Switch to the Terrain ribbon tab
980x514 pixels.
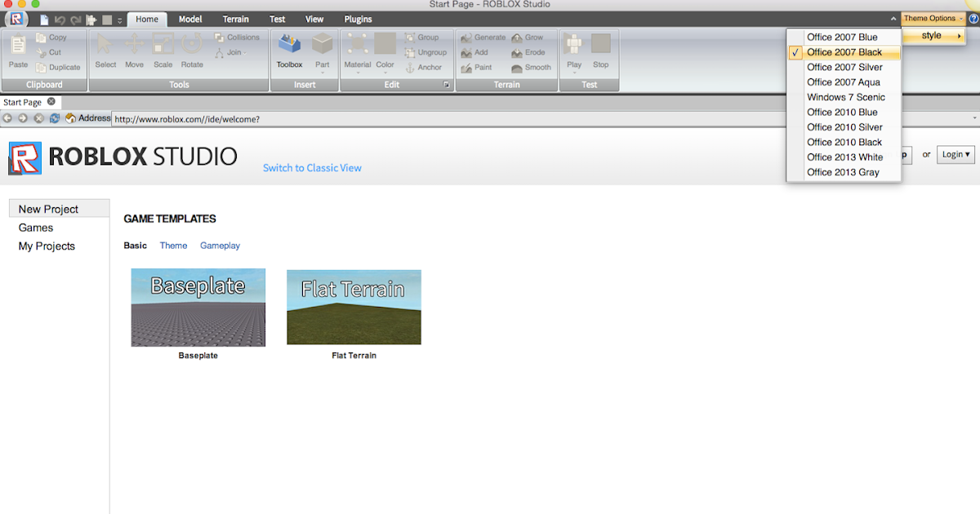point(236,19)
